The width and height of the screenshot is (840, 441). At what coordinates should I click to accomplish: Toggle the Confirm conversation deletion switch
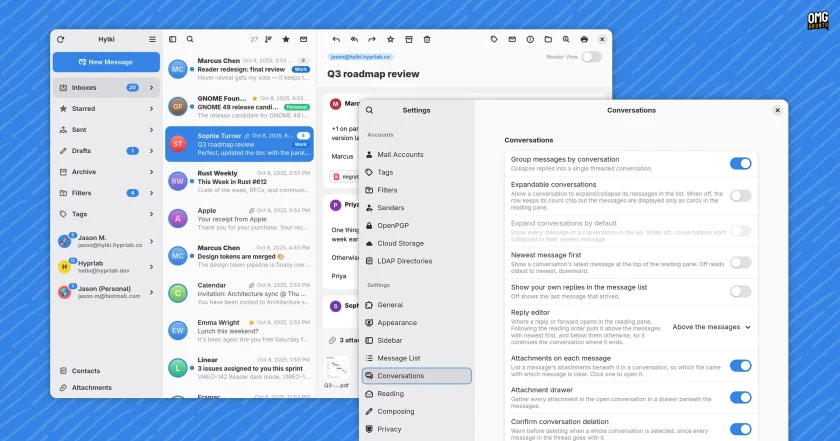(x=740, y=429)
